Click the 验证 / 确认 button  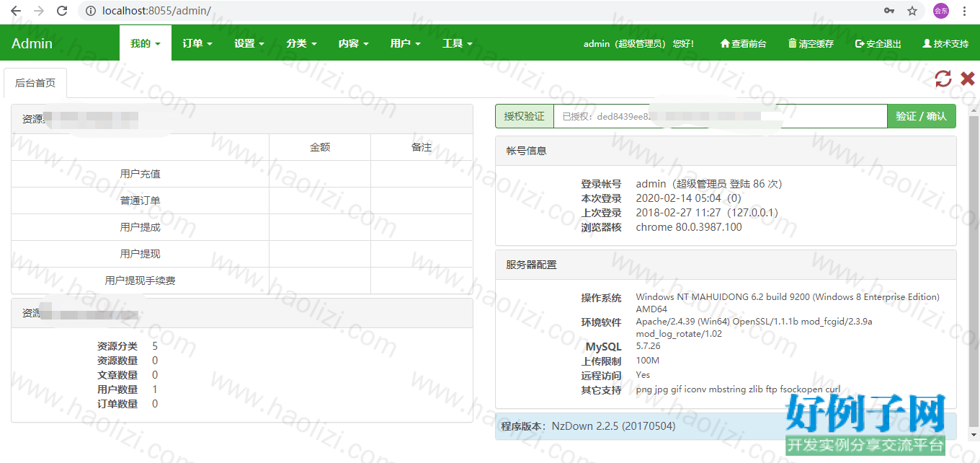[x=921, y=116]
